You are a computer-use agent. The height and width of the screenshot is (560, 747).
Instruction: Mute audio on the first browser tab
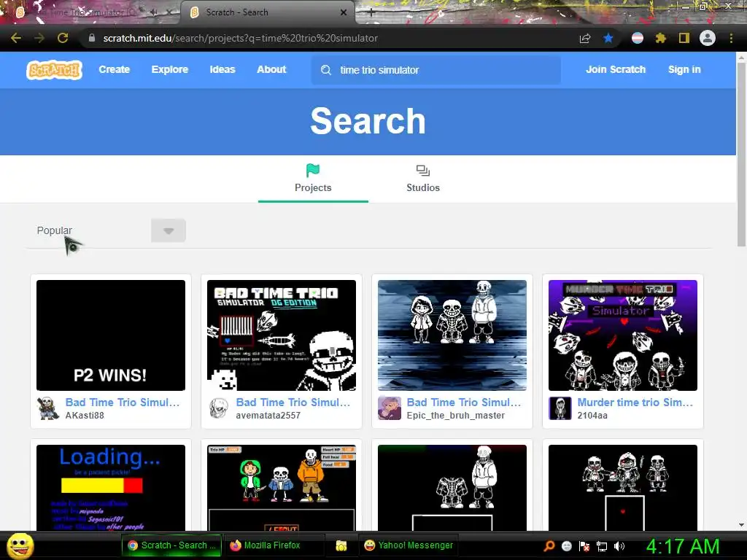click(153, 12)
